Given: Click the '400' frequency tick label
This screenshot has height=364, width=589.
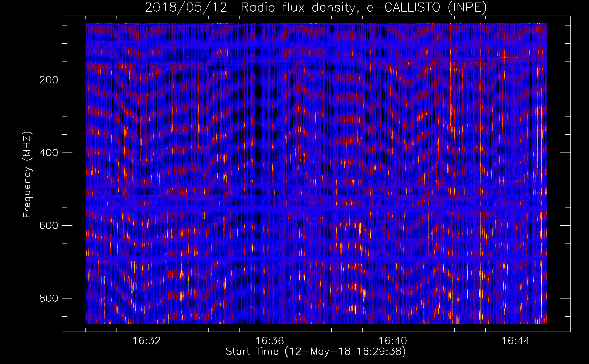Looking at the screenshot, I should [x=49, y=153].
